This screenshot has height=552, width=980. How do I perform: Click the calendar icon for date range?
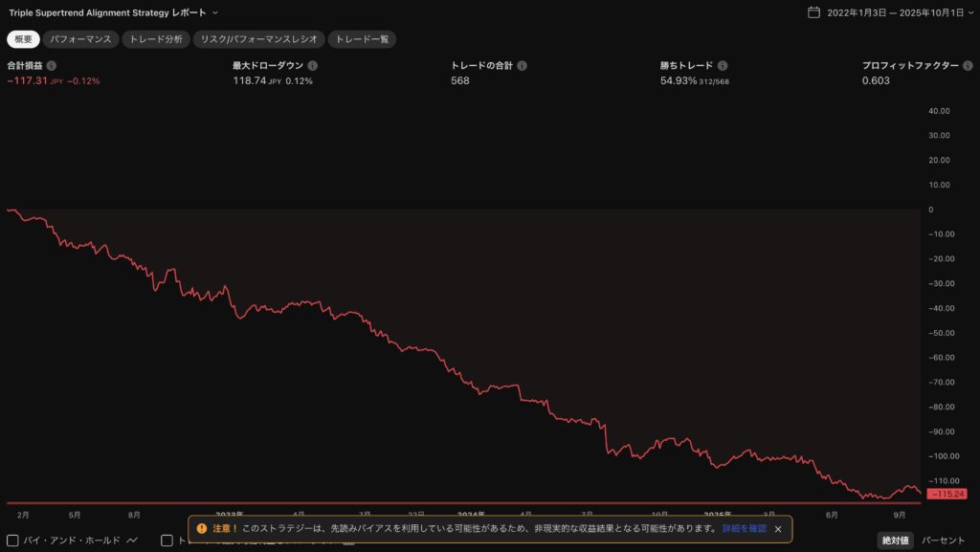tap(813, 12)
